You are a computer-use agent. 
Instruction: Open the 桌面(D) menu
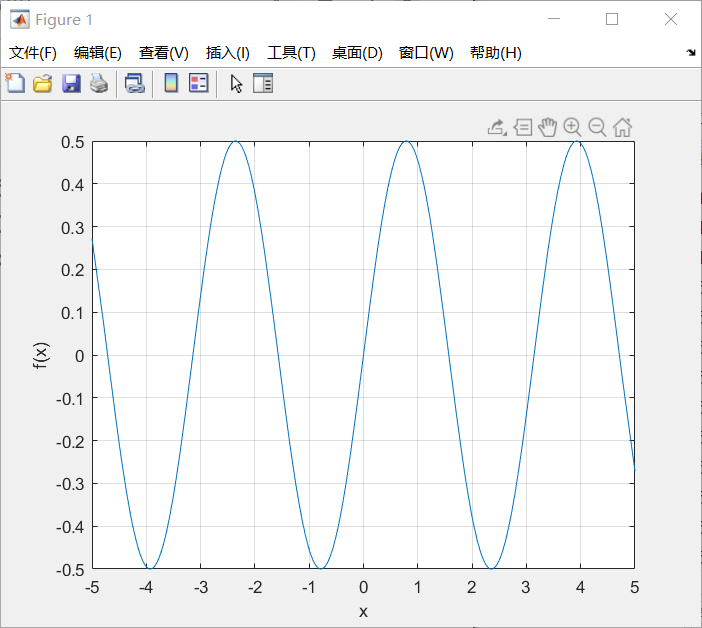(x=357, y=53)
